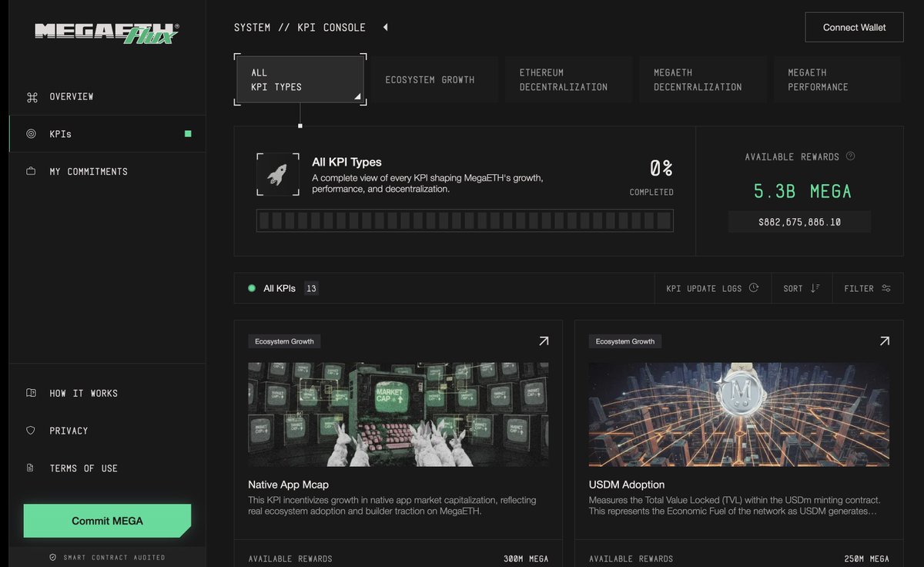The height and width of the screenshot is (567, 924).
Task: Click the green active indicator on KPIs
Action: click(188, 134)
